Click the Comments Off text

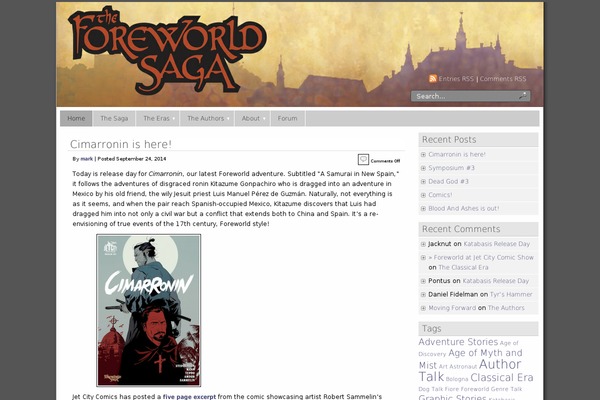[385, 161]
